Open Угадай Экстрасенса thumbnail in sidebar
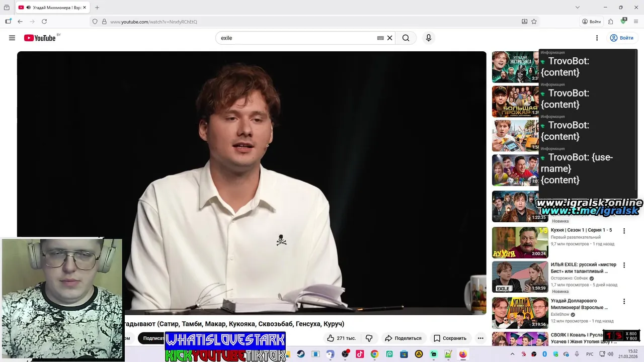Screen dimensions: 644x362 pos(516,67)
